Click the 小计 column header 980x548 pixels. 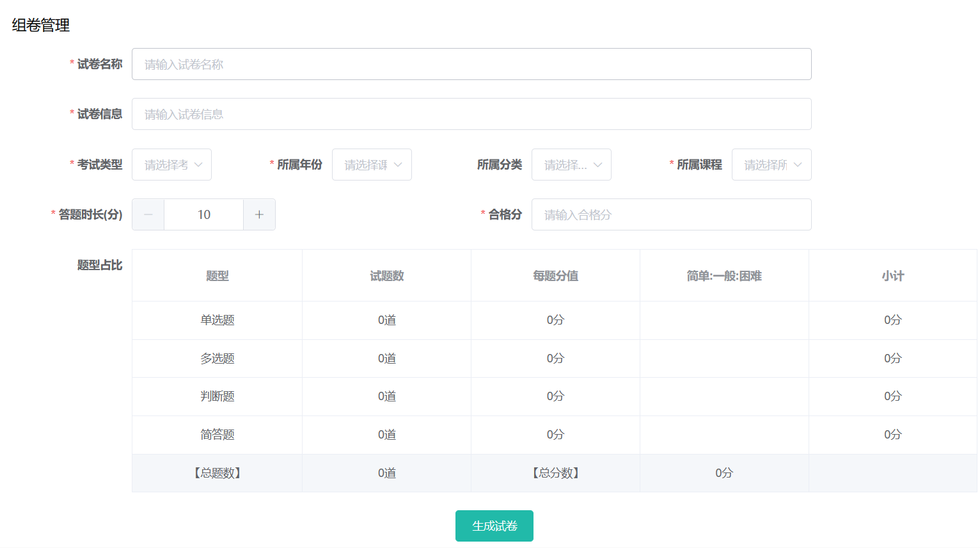893,276
